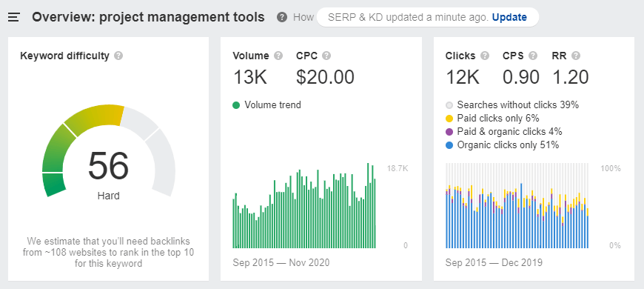Click the Sep 2015 — Dec 2019 date range

click(494, 262)
